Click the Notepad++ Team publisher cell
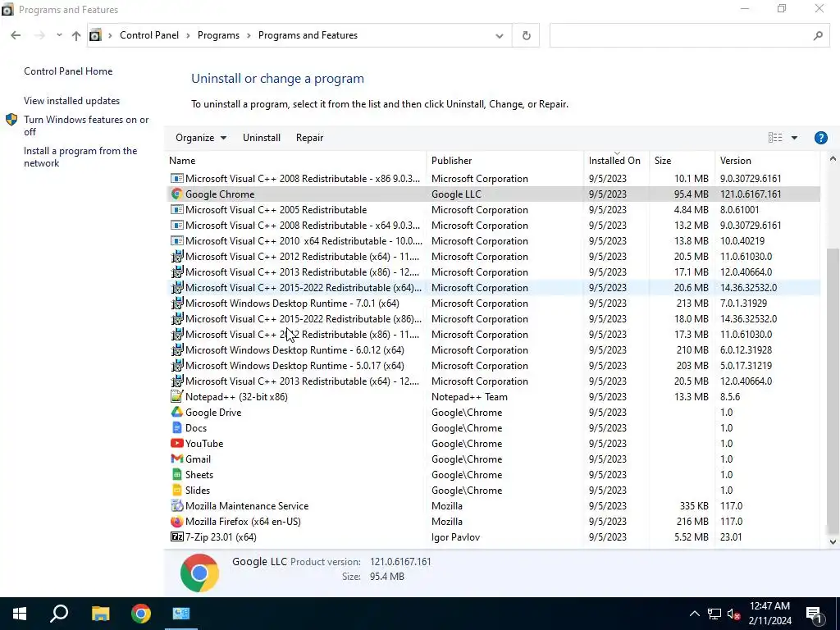 click(x=469, y=397)
